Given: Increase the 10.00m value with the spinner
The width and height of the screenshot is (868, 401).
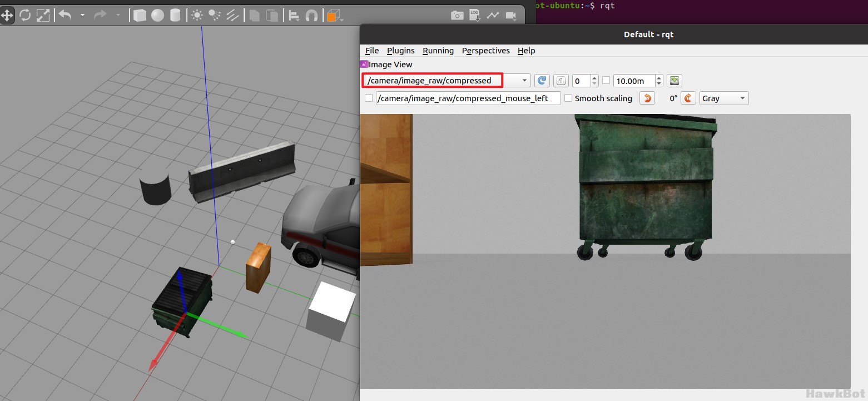Looking at the screenshot, I should pyautogui.click(x=659, y=78).
